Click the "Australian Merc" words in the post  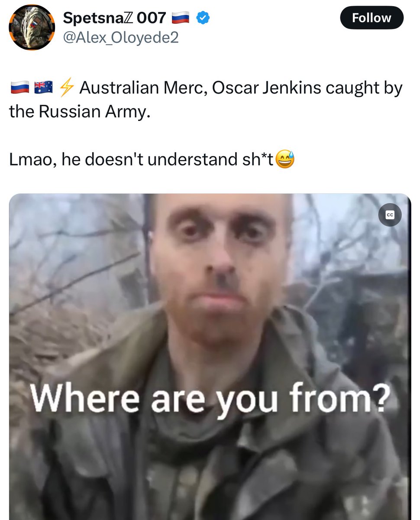(x=130, y=88)
